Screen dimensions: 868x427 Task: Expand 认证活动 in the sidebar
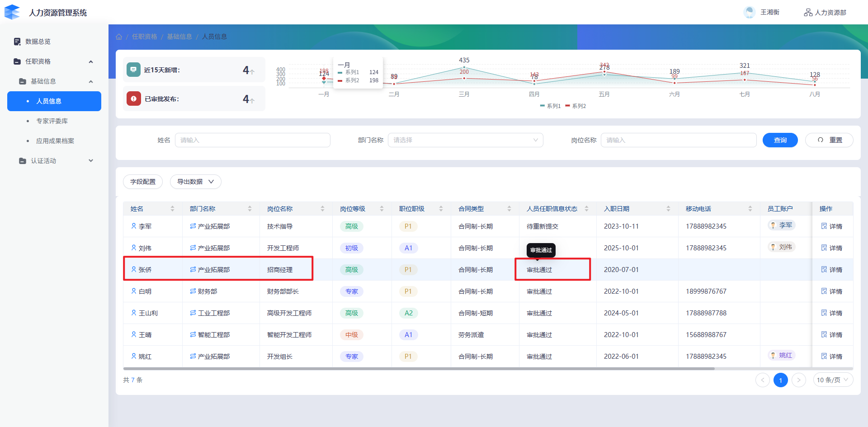point(56,161)
